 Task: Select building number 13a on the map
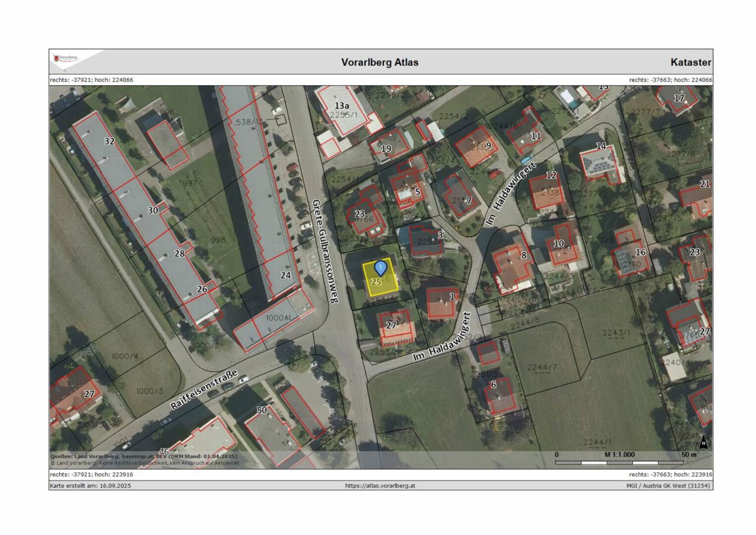tap(341, 106)
